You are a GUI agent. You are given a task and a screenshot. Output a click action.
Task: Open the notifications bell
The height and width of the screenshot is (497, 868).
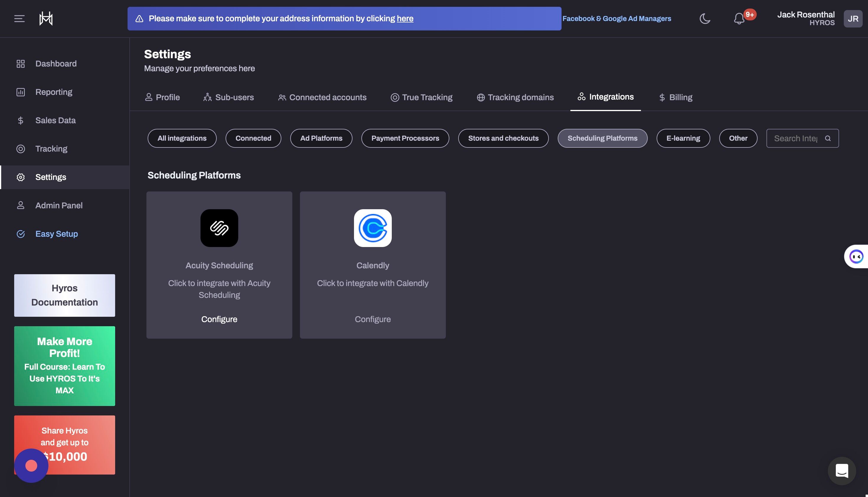tap(738, 19)
